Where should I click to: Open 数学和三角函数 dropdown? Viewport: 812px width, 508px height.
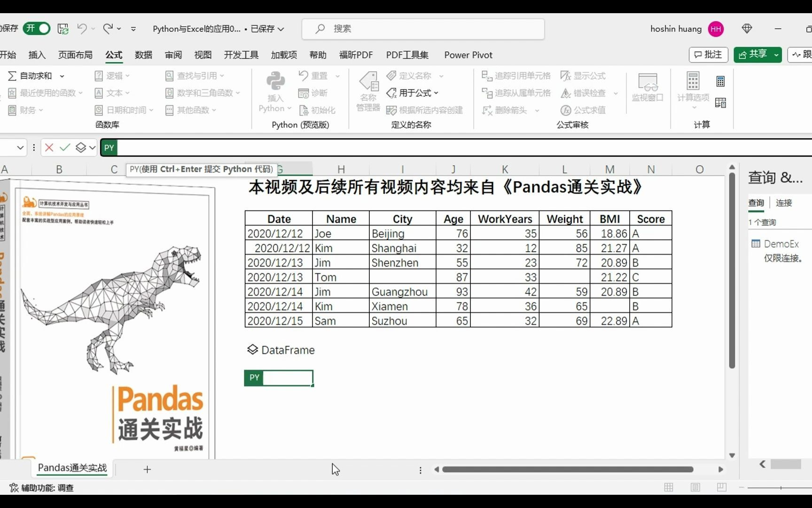pyautogui.click(x=203, y=93)
